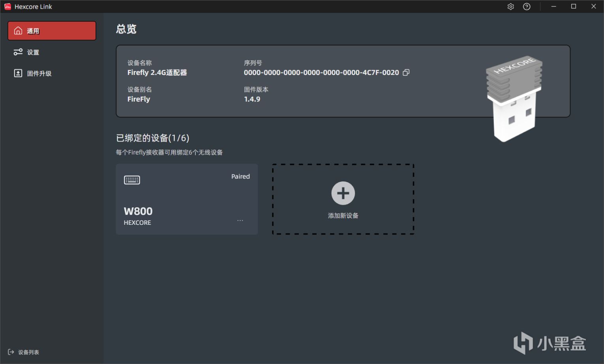Click the Hexcore Link app logo
The height and width of the screenshot is (364, 604).
[x=8, y=6]
